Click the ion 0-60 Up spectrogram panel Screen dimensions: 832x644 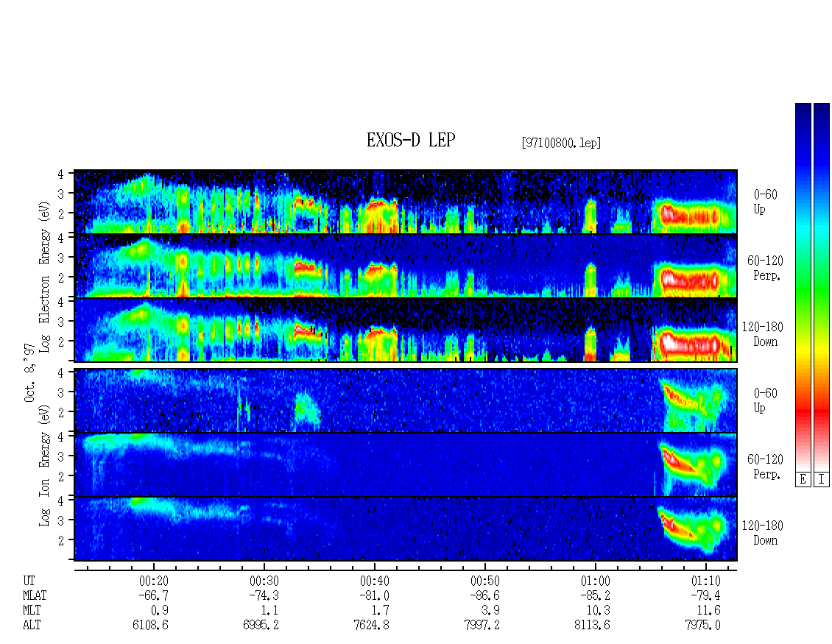pyautogui.click(x=406, y=400)
